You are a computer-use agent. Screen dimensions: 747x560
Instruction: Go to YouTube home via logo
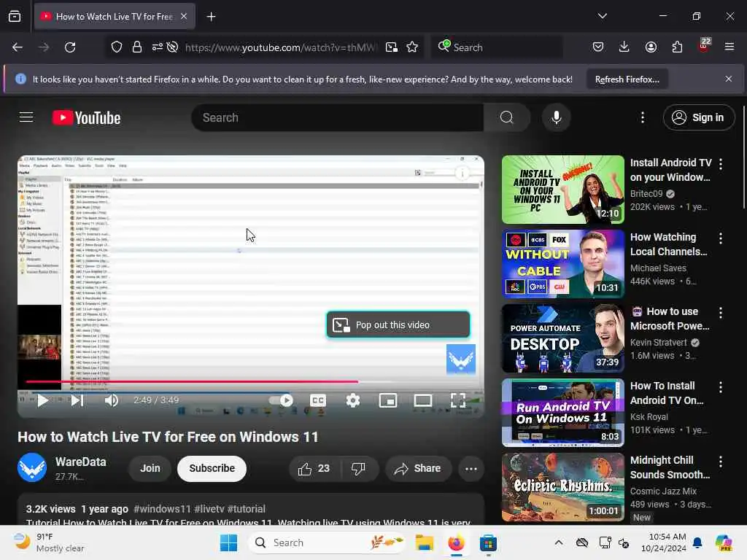87,117
